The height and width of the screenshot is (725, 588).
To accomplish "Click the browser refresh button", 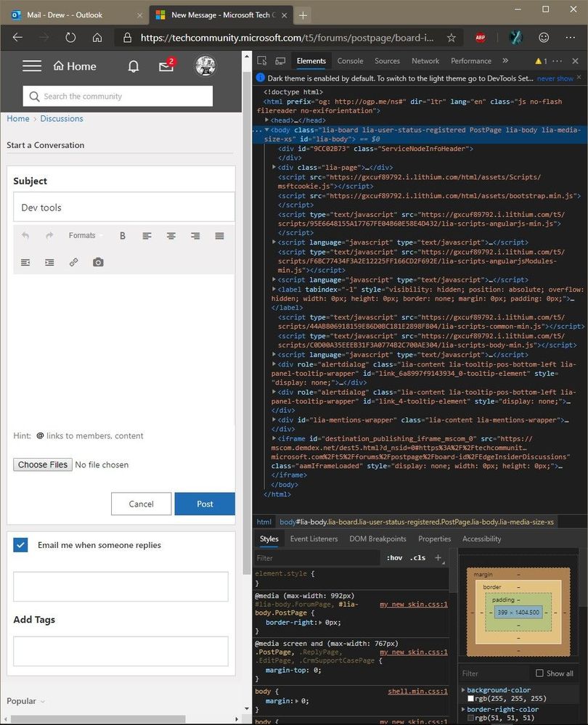I will [70, 38].
